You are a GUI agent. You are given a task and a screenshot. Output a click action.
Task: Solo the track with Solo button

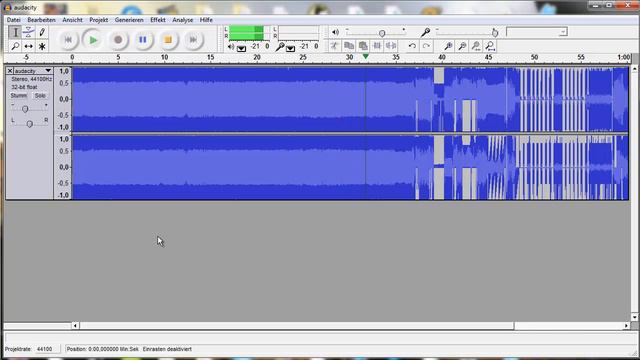point(40,96)
